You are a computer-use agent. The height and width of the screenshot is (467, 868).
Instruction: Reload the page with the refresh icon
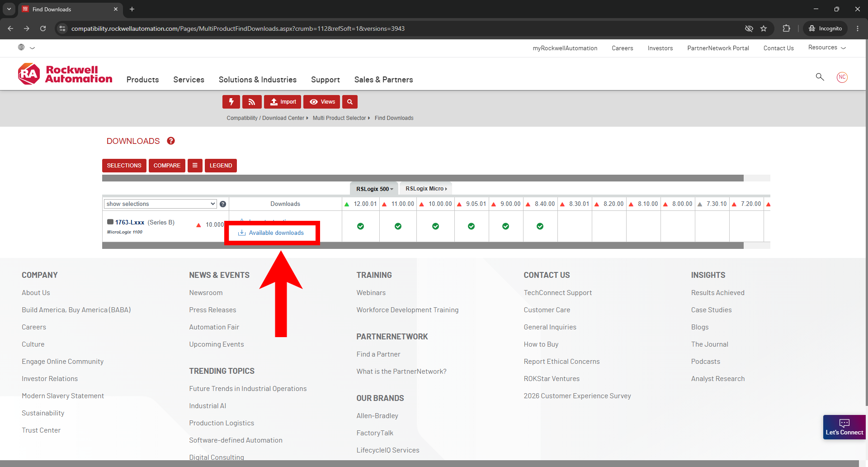pyautogui.click(x=43, y=29)
